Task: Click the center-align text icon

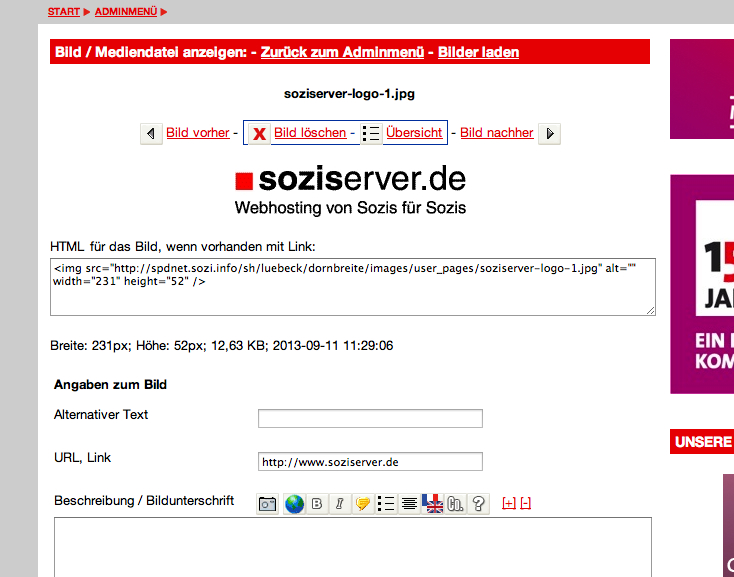Action: point(409,504)
